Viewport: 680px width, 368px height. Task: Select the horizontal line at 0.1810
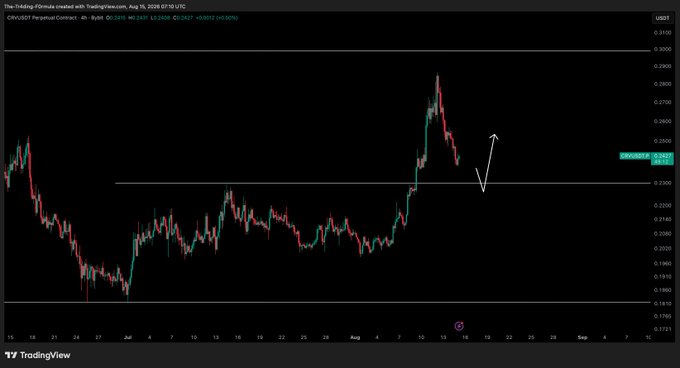coord(327,303)
